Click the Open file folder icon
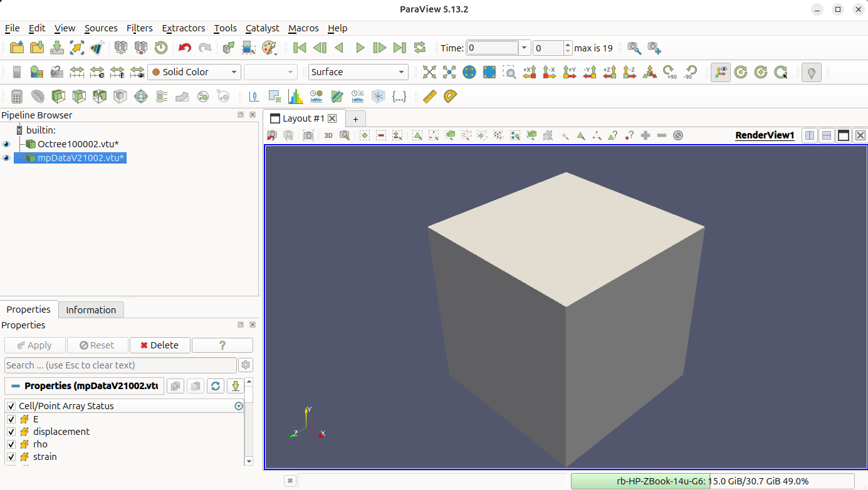The height and width of the screenshot is (490, 868). 17,48
